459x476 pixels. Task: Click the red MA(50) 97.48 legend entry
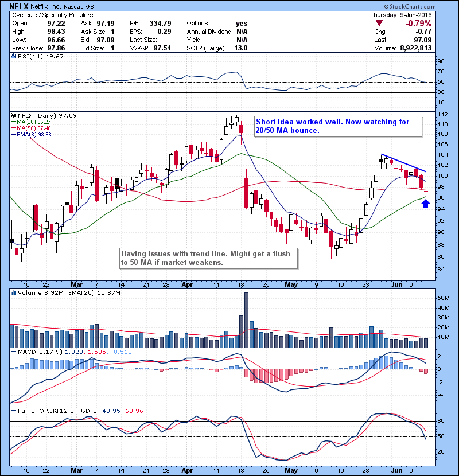tap(31, 128)
